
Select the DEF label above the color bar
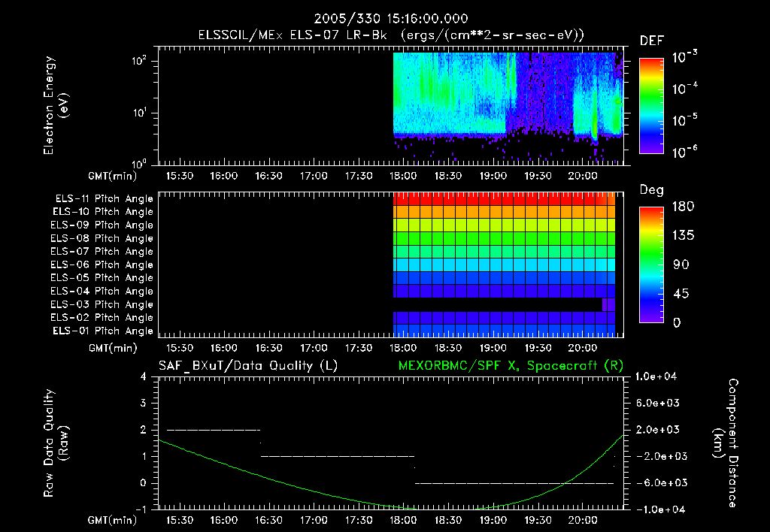[651, 41]
